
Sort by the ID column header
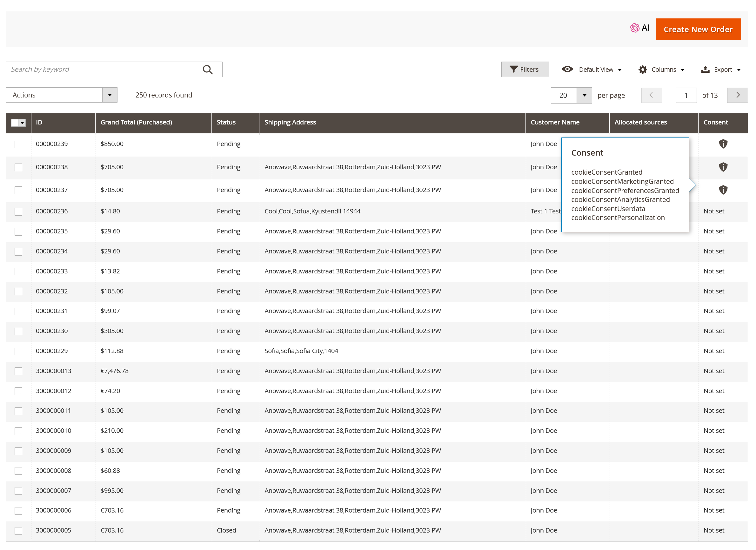tap(63, 122)
